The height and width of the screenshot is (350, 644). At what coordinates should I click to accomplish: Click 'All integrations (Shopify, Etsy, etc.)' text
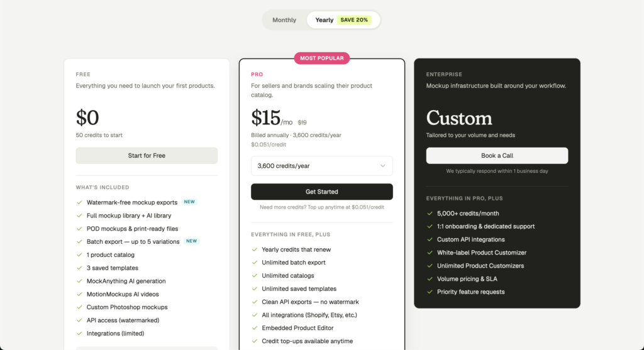tap(309, 315)
